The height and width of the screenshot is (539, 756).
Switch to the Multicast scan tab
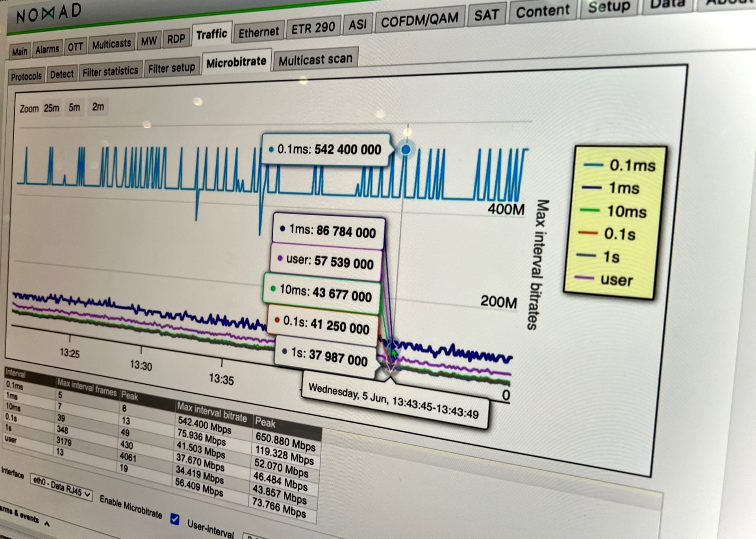315,60
